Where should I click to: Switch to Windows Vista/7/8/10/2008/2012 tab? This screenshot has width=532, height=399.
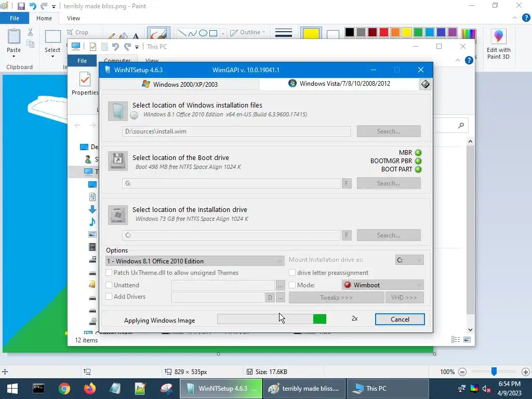tap(340, 84)
